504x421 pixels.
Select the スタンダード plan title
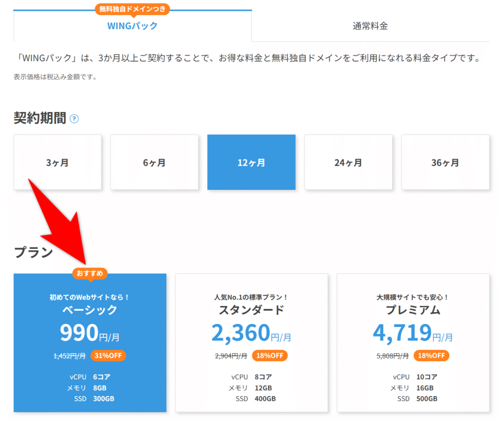click(x=251, y=310)
